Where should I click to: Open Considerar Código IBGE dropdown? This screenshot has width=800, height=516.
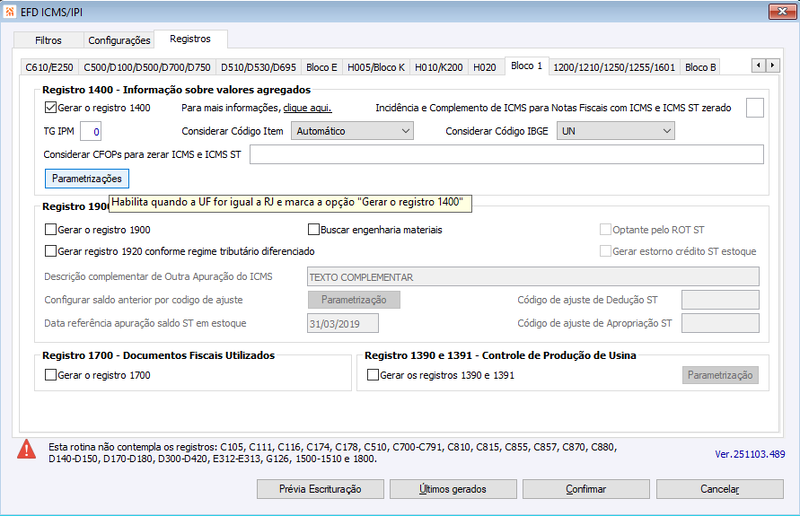(x=615, y=131)
